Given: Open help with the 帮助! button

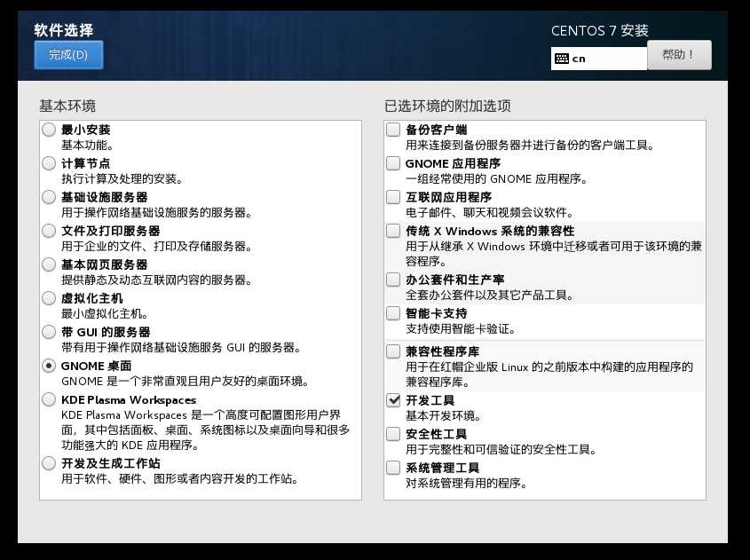Looking at the screenshot, I should tap(679, 55).
